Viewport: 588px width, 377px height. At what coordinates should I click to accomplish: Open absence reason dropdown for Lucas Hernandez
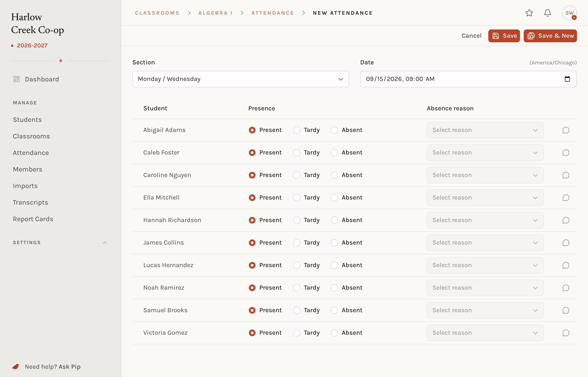[485, 265]
